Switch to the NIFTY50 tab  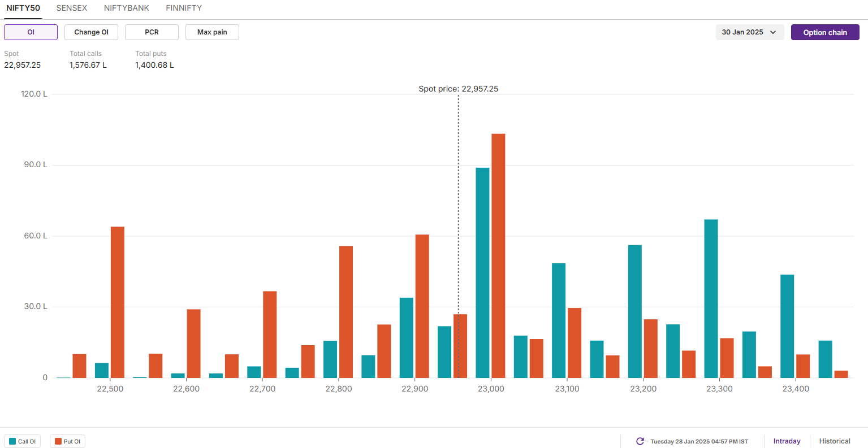[x=23, y=8]
